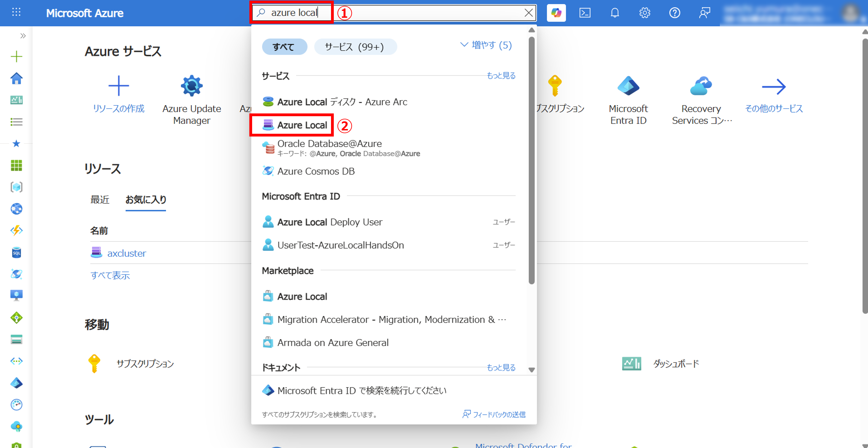Switch to the 最近 resources tab
This screenshot has height=448, width=868.
point(100,200)
